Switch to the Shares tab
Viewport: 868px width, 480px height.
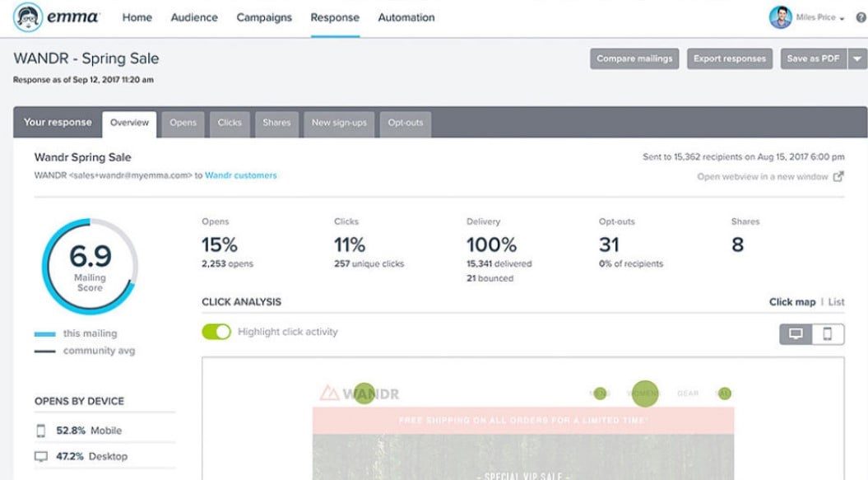(276, 124)
